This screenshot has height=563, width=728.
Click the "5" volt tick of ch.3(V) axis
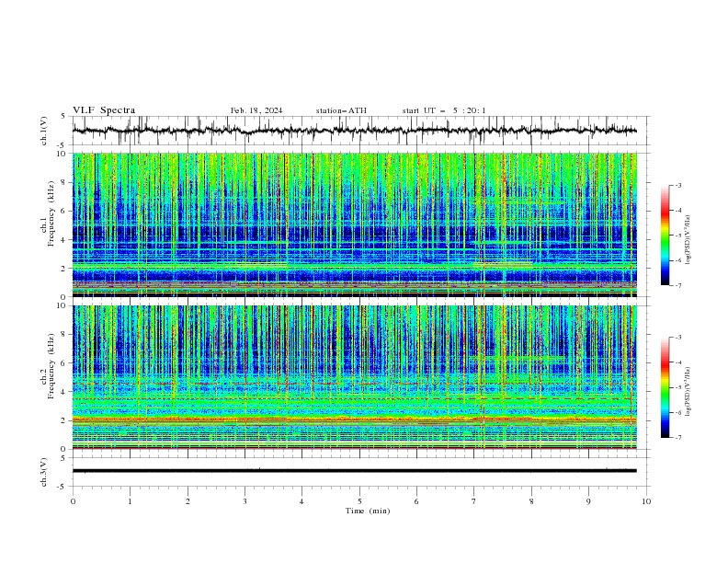63,457
